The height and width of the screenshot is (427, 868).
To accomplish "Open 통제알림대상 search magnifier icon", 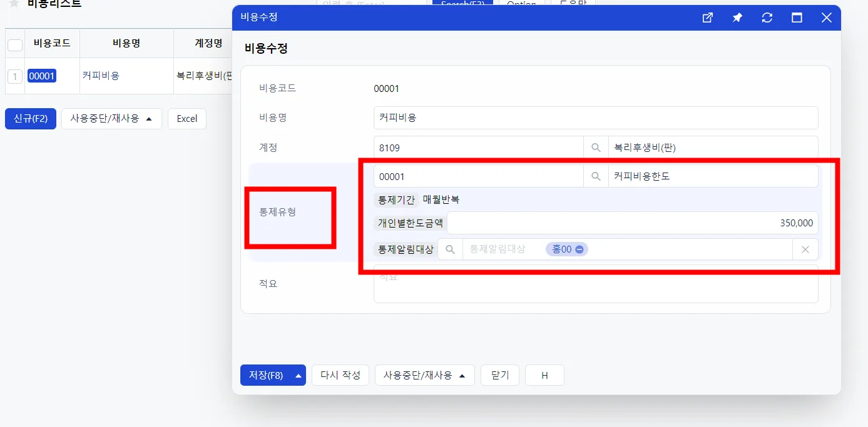I will pyautogui.click(x=450, y=249).
